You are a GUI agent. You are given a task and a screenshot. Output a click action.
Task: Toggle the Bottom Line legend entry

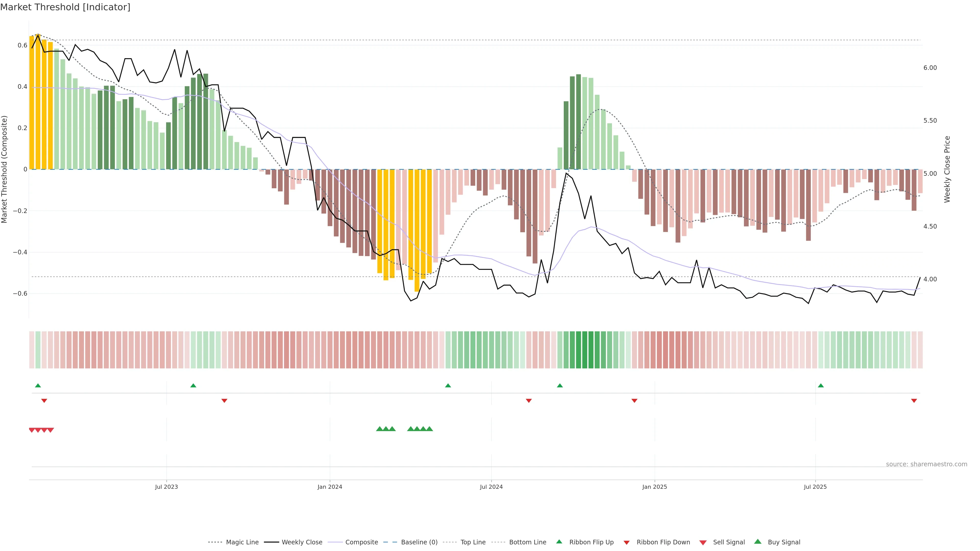[x=527, y=542]
